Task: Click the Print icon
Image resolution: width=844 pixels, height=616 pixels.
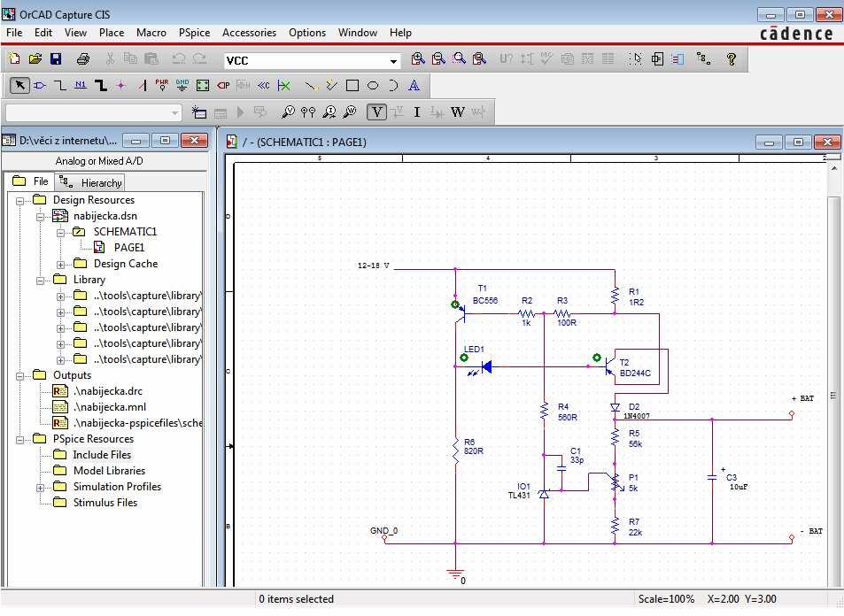Action: (83, 59)
